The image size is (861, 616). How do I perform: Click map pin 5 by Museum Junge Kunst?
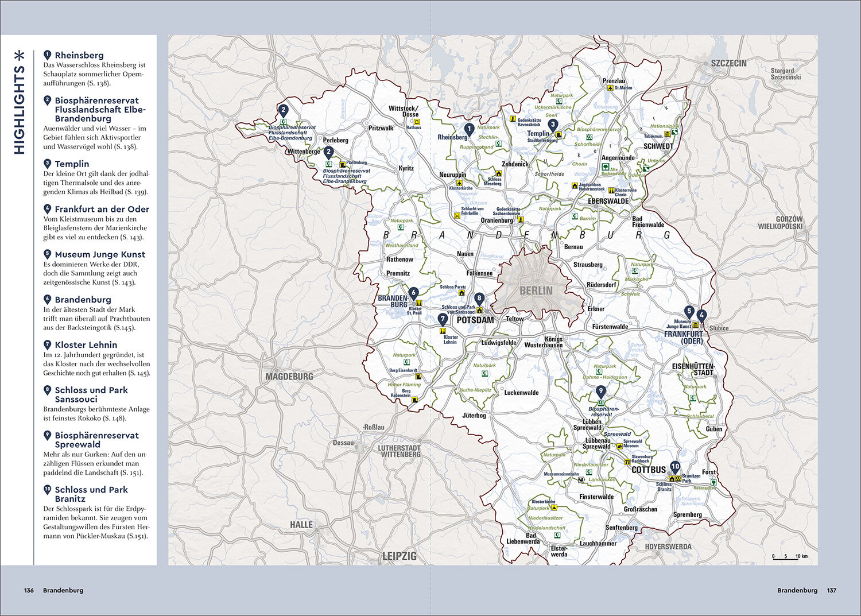[x=689, y=312]
